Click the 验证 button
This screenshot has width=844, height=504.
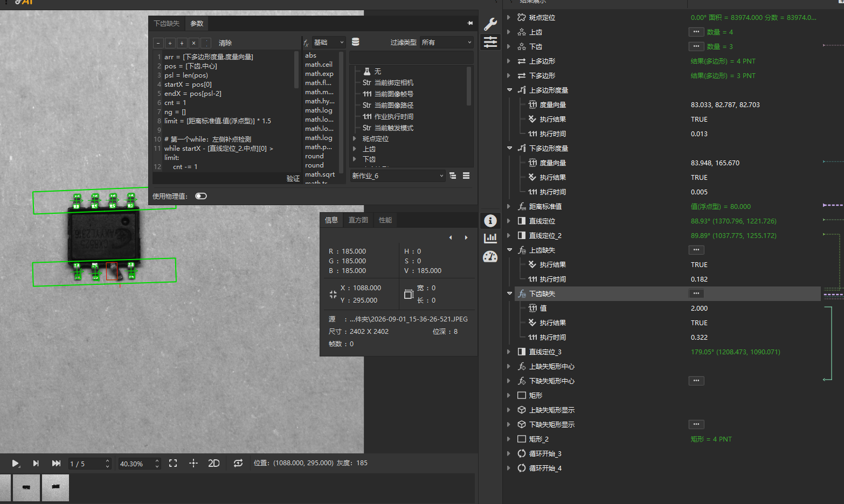(x=293, y=178)
